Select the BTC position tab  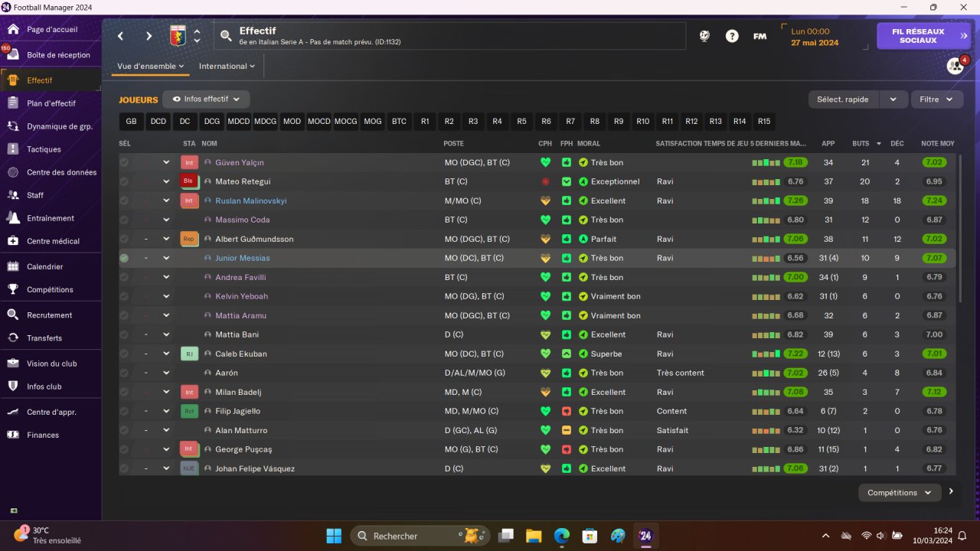(x=400, y=122)
